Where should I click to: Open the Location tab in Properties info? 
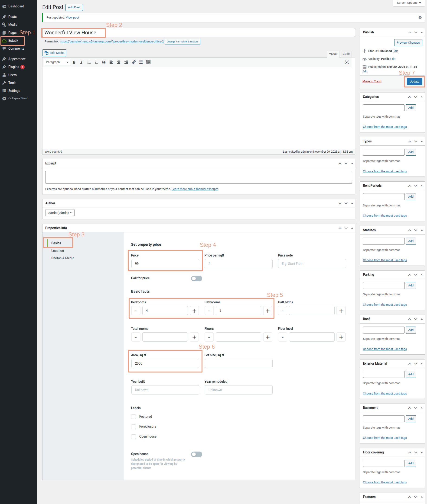coord(58,250)
